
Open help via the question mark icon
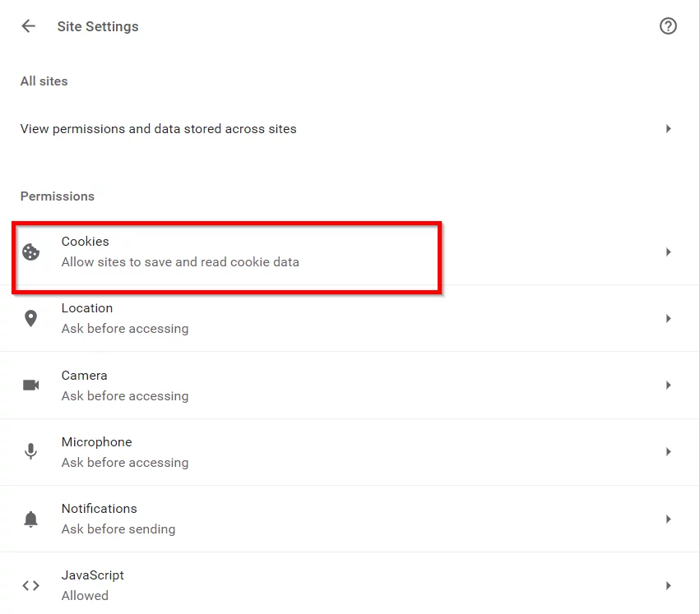pyautogui.click(x=668, y=25)
